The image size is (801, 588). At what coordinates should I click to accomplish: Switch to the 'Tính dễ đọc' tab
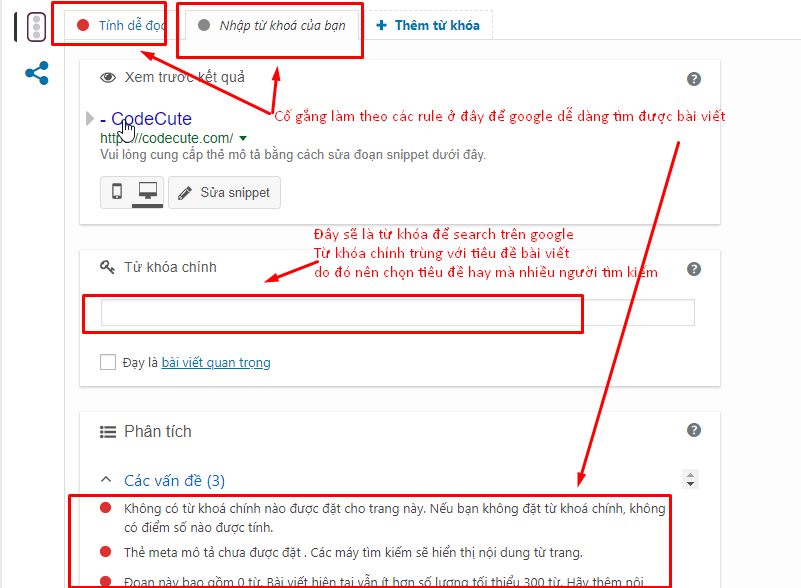(x=122, y=26)
